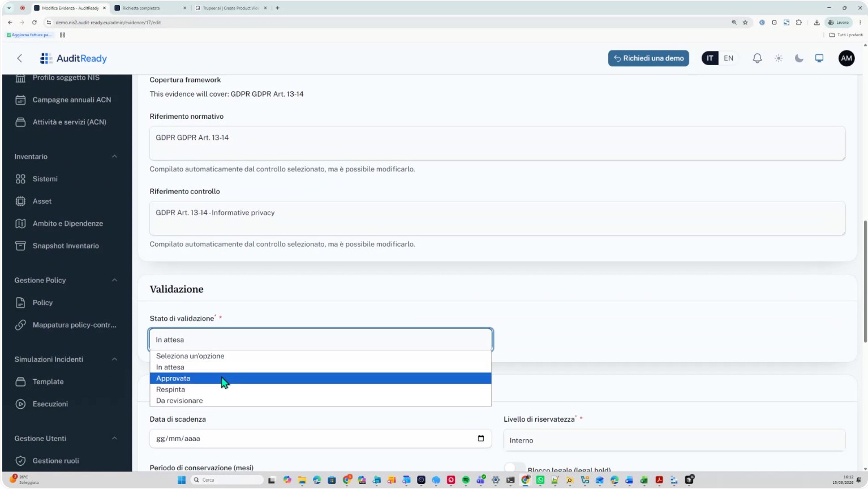868x489 pixels.
Task: Collapse the Inventario section
Action: click(114, 157)
